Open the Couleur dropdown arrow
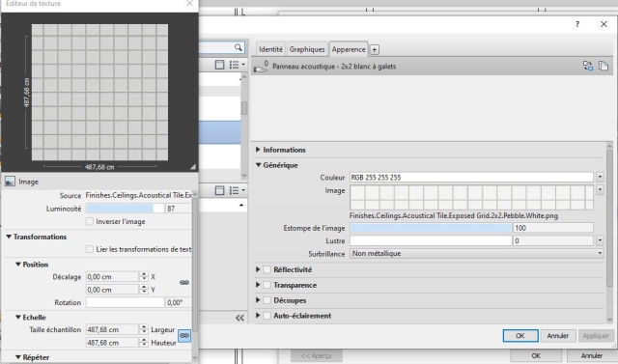 click(600, 178)
